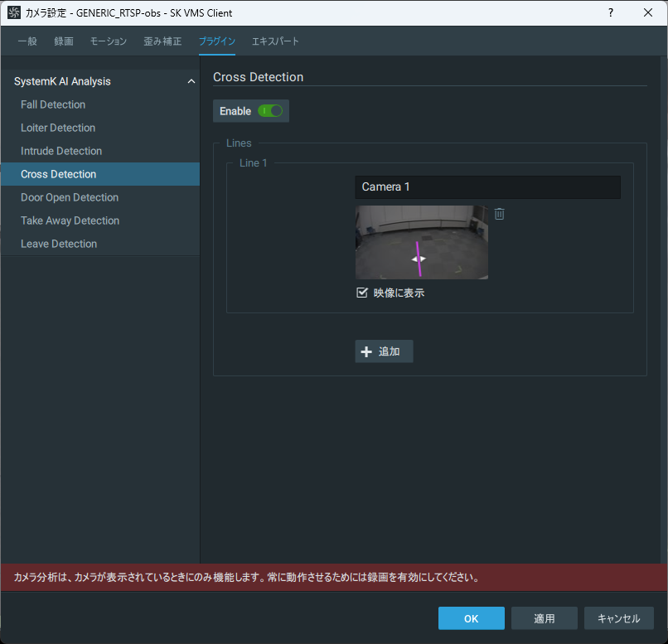This screenshot has width=668, height=644.
Task: Close the camera settings dialog
Action: (648, 12)
